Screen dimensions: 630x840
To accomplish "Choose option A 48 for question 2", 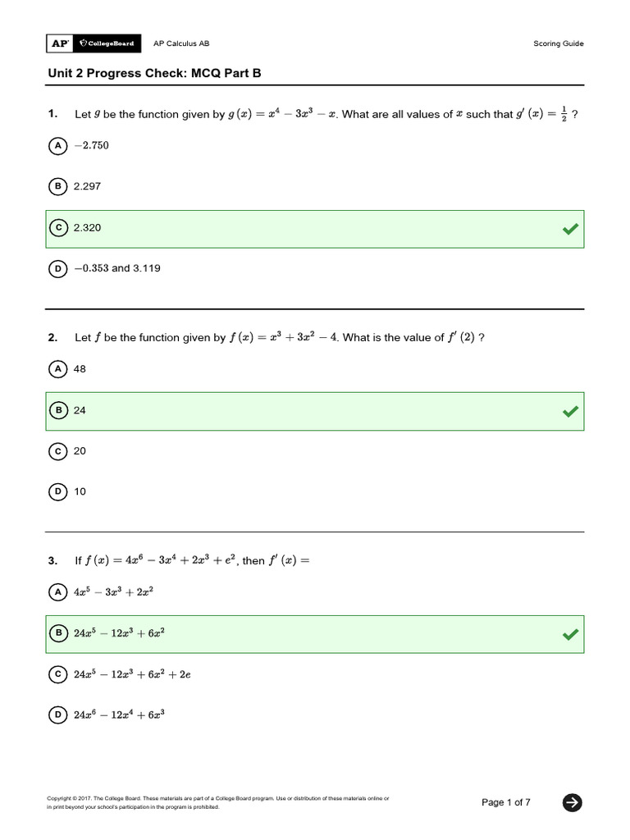I will (x=58, y=369).
